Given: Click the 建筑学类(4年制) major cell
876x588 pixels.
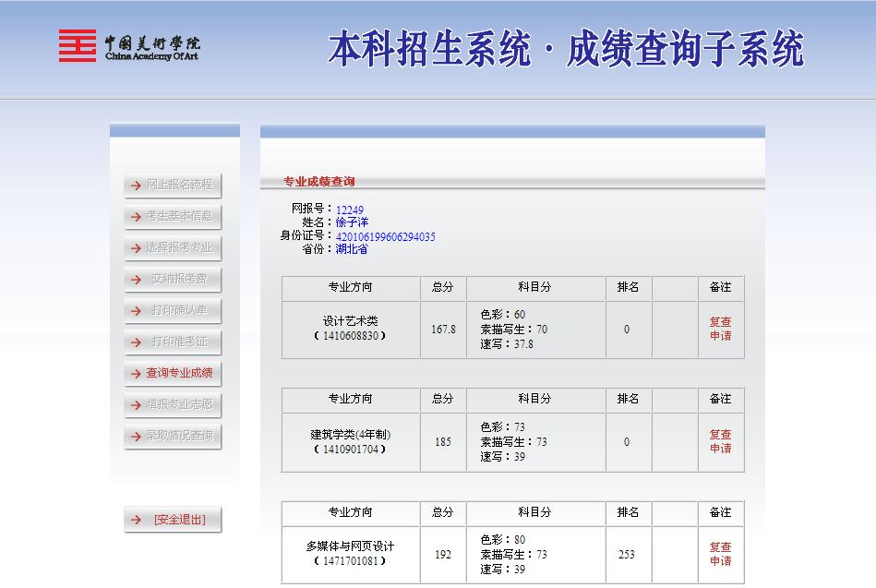Looking at the screenshot, I should click(x=350, y=441).
